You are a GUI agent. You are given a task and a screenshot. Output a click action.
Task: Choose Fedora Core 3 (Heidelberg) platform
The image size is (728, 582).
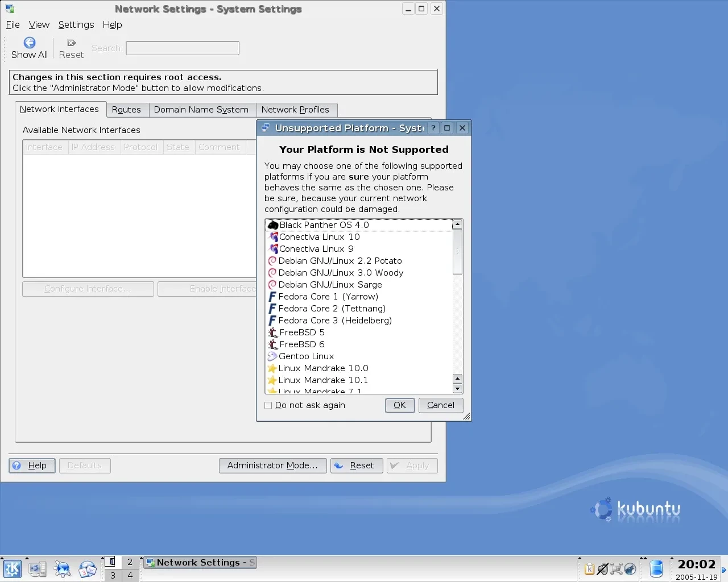(334, 321)
